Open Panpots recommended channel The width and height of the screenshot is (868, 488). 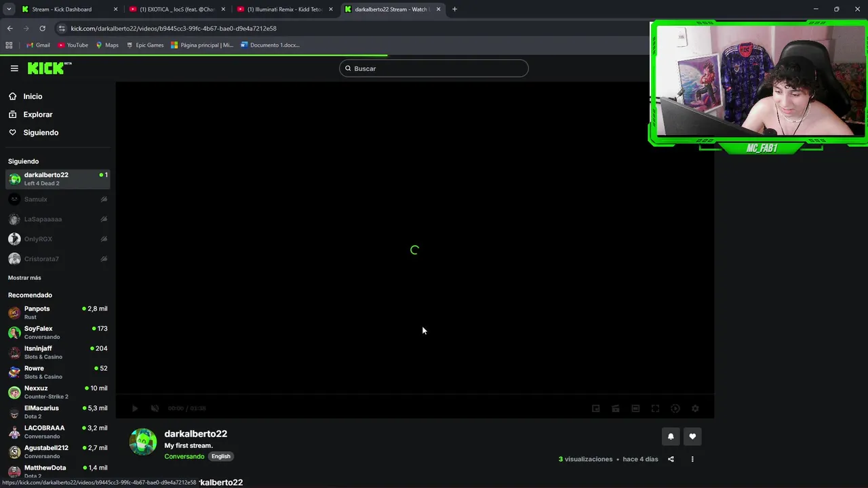tap(58, 312)
